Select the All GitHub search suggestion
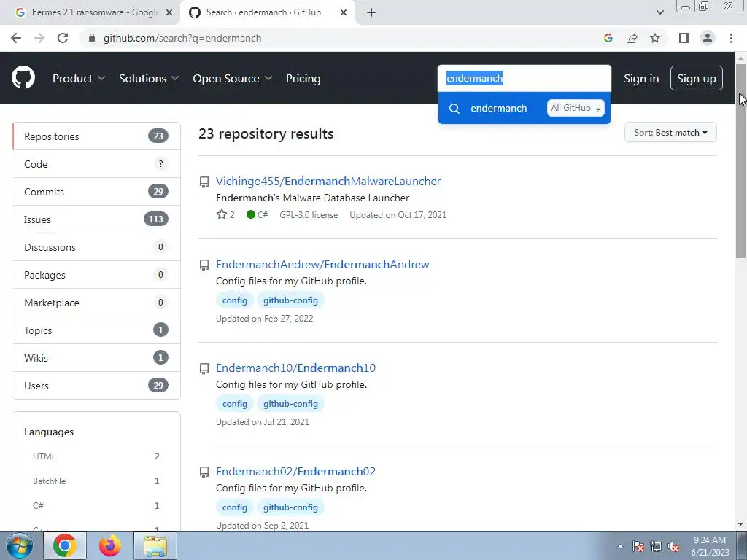The width and height of the screenshot is (747, 560). click(x=524, y=108)
